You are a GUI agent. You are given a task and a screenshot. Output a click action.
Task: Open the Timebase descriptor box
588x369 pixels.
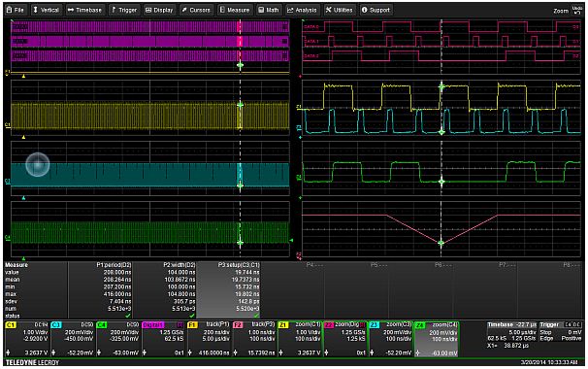tap(511, 335)
